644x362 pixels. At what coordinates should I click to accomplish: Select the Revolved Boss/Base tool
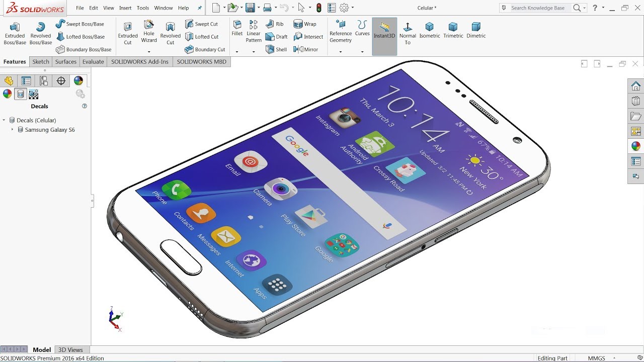[x=41, y=34]
